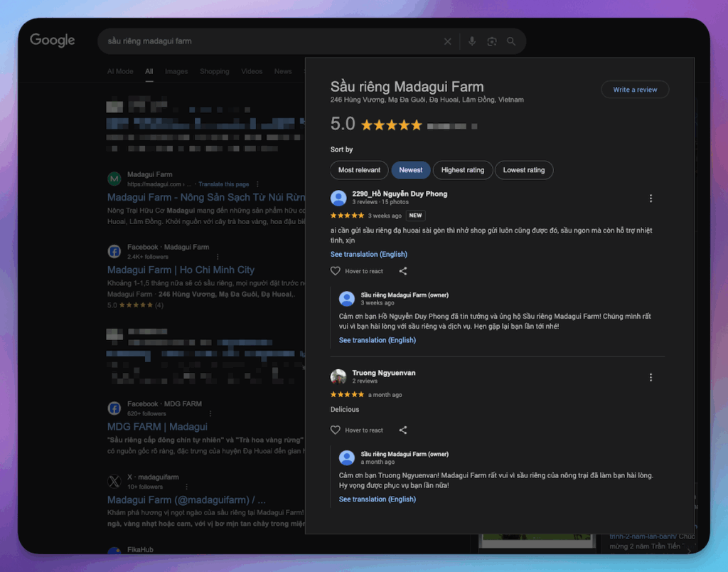Click the Google logo

tap(53, 41)
